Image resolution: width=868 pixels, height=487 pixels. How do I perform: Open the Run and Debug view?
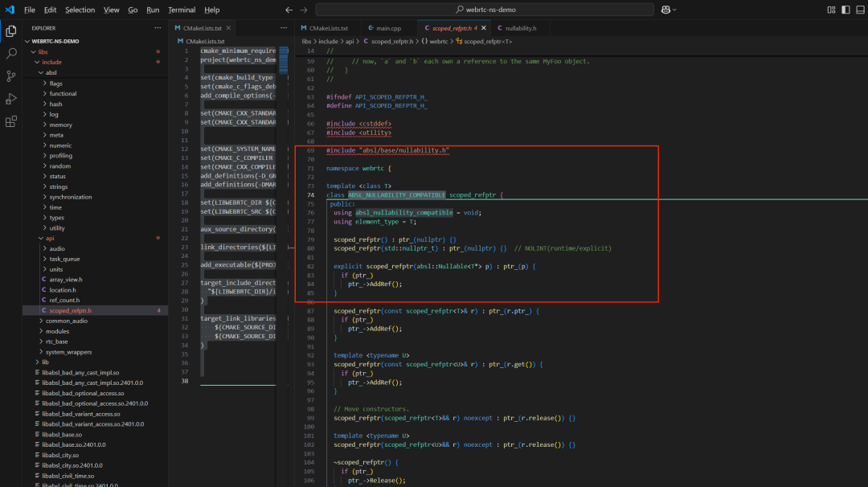(x=11, y=99)
